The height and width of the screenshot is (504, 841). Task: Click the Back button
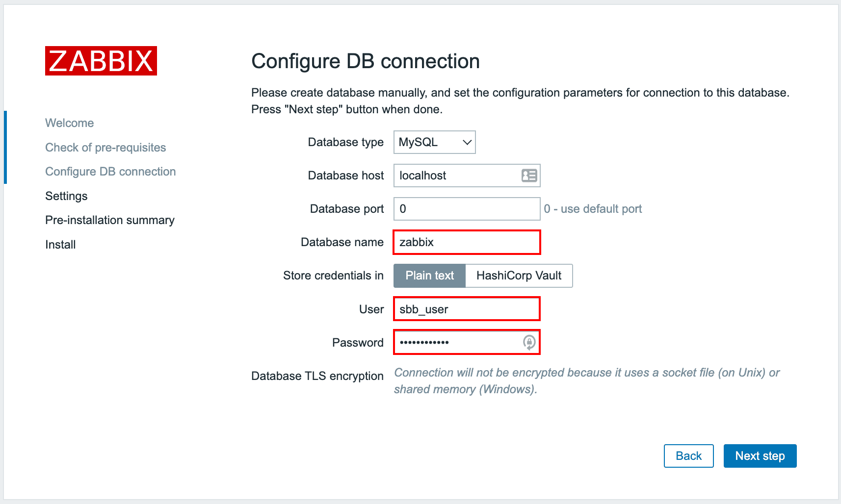(689, 456)
